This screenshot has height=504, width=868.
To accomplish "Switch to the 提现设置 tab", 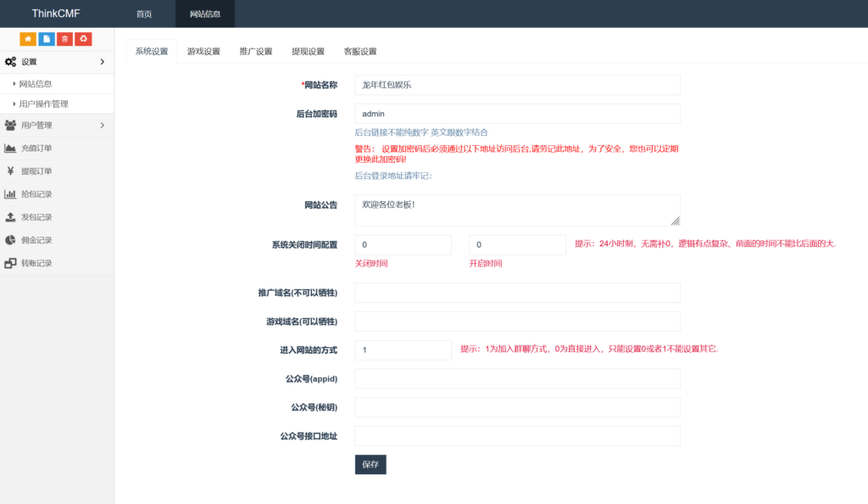I will (x=308, y=52).
